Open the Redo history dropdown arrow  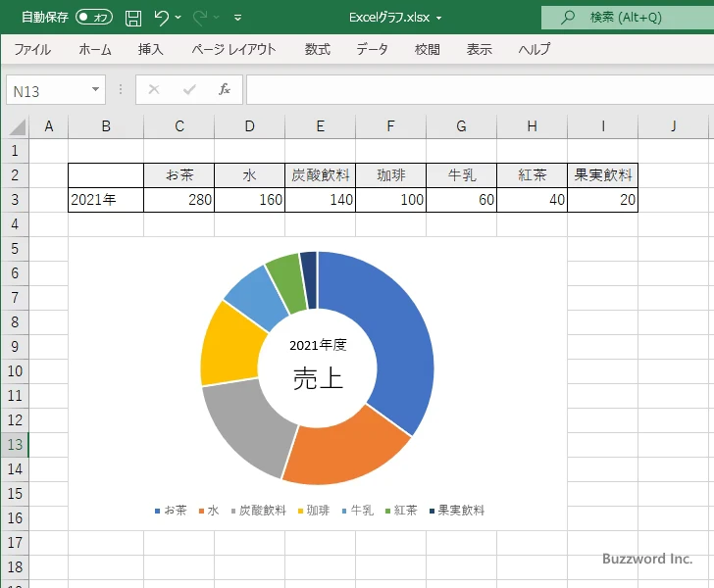[x=217, y=18]
